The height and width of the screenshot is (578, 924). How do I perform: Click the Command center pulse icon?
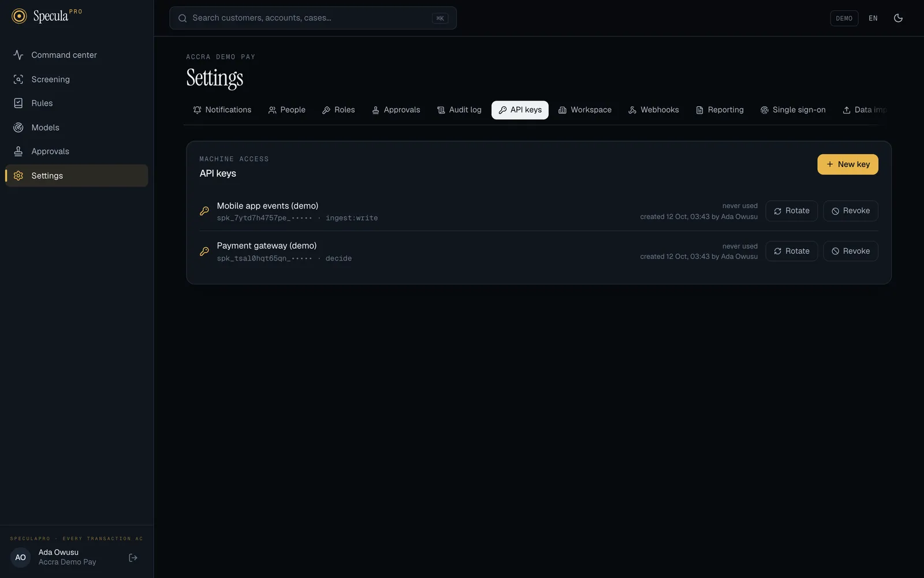(x=18, y=55)
